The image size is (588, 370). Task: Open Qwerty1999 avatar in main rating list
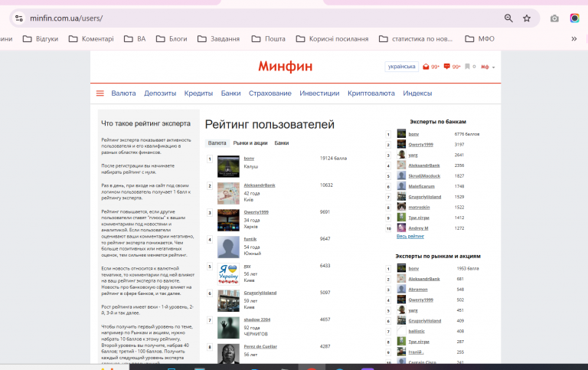pyautogui.click(x=228, y=221)
